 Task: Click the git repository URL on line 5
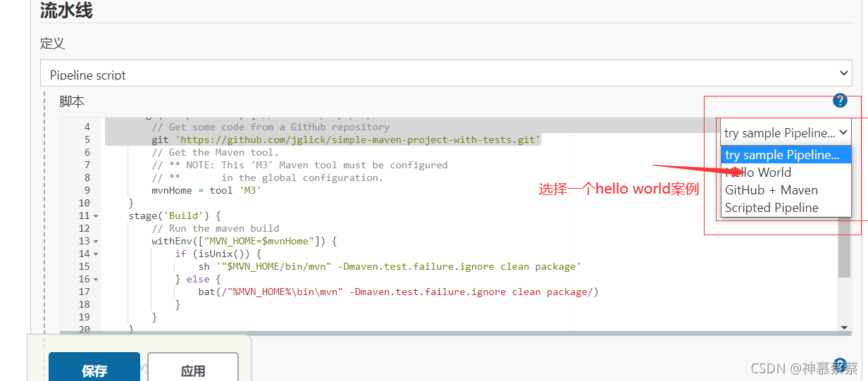[357, 139]
